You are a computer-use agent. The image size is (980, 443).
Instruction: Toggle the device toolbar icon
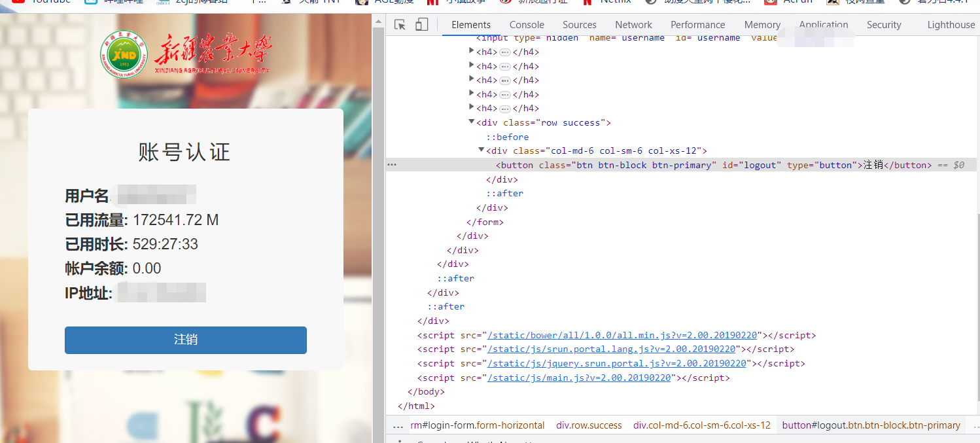tap(421, 25)
